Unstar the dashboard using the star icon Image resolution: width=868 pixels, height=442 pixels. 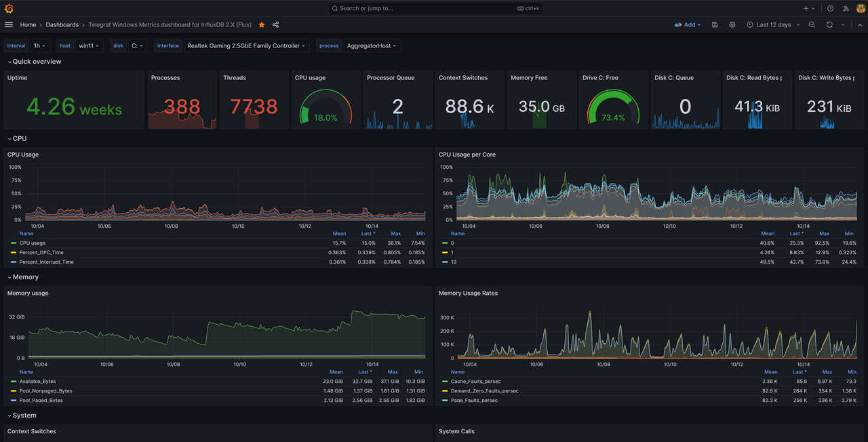point(262,24)
